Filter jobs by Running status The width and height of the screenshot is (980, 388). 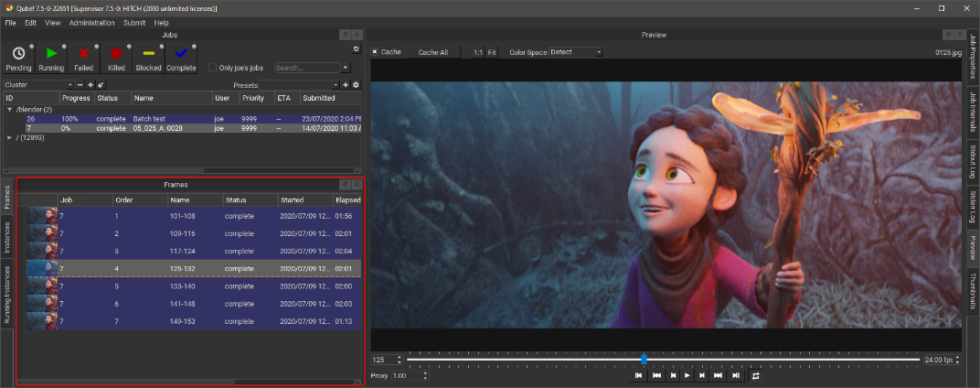51,58
